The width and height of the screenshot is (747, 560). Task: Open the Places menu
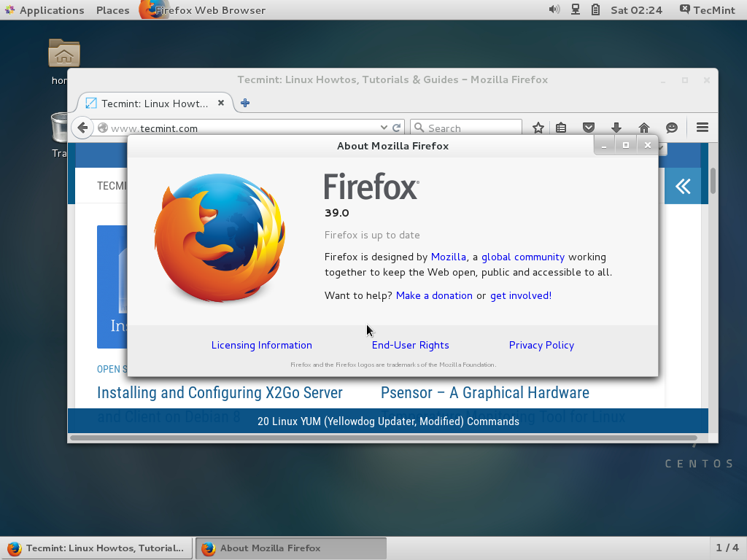pyautogui.click(x=113, y=10)
